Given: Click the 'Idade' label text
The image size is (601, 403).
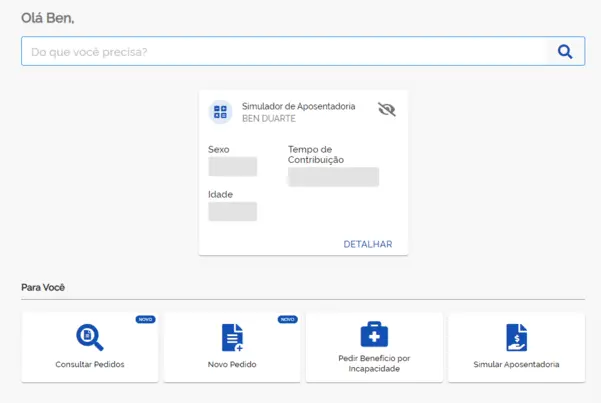Looking at the screenshot, I should click(220, 194).
